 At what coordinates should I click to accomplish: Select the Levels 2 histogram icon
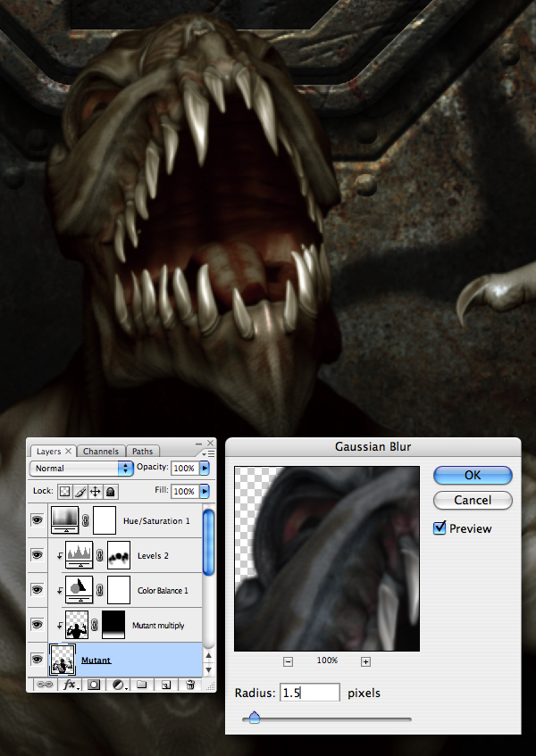click(79, 555)
